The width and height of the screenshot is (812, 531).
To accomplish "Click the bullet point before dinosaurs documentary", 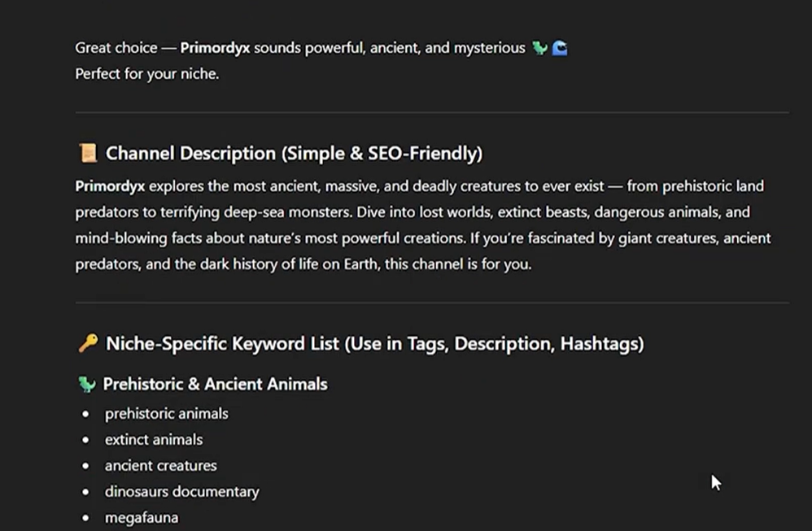I will 85,492.
